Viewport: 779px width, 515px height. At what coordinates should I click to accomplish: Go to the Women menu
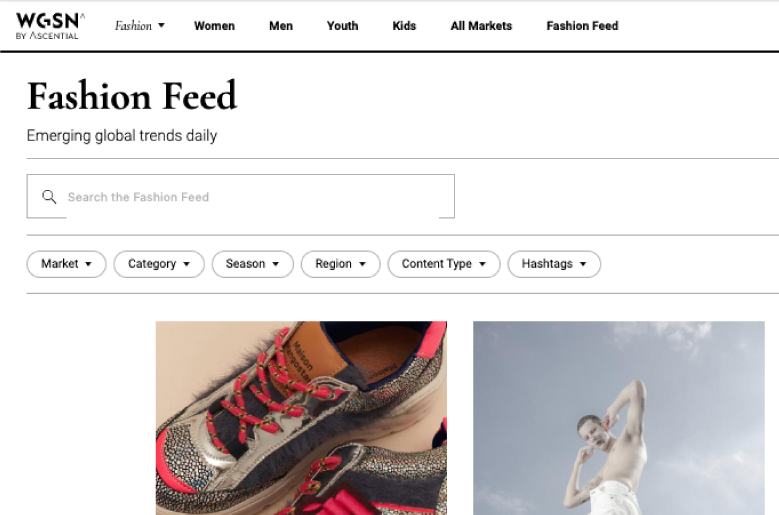pos(214,26)
